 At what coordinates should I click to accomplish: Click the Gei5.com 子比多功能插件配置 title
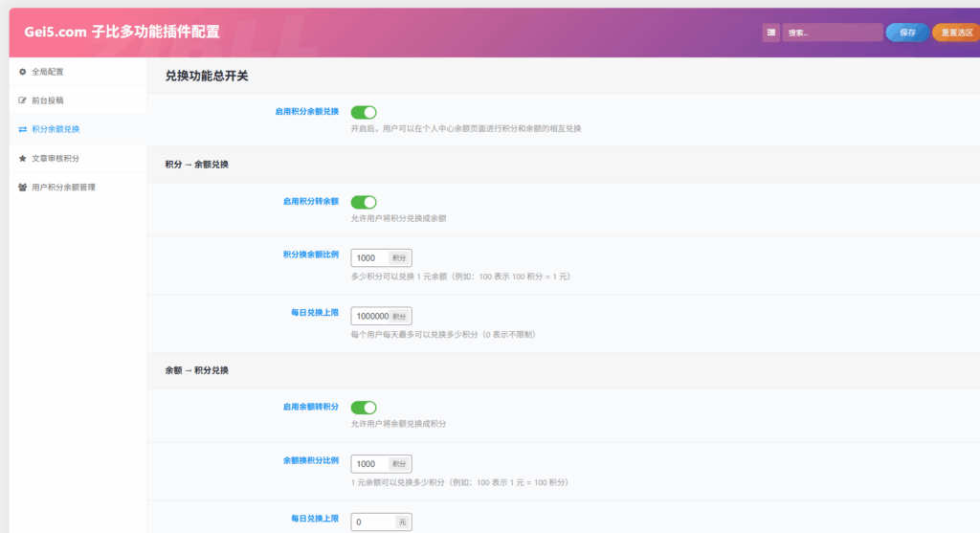(122, 32)
